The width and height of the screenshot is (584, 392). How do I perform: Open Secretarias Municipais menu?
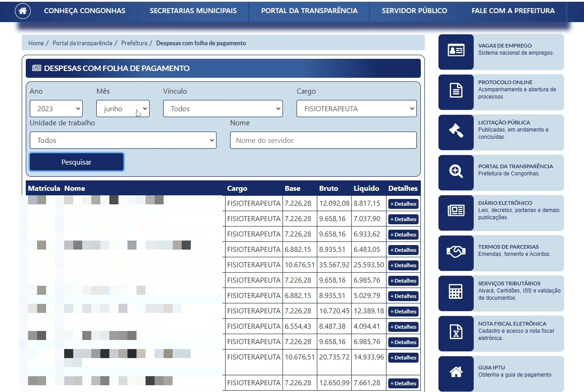[x=193, y=11]
